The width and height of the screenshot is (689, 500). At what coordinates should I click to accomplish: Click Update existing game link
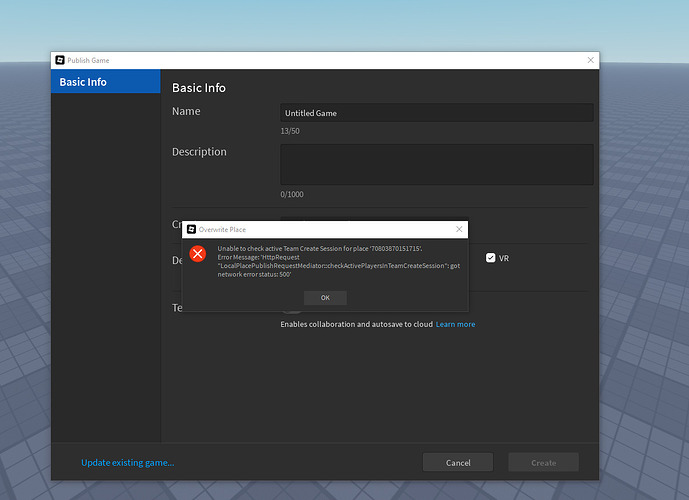click(127, 463)
